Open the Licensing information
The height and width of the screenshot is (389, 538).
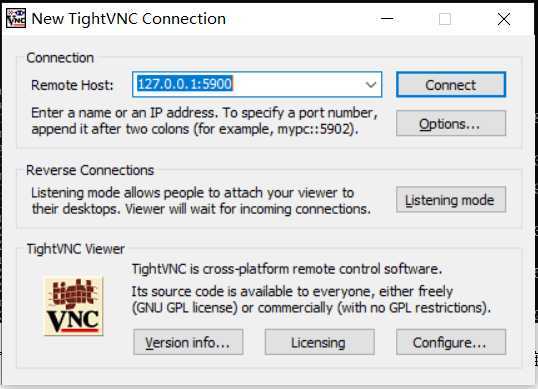(319, 342)
